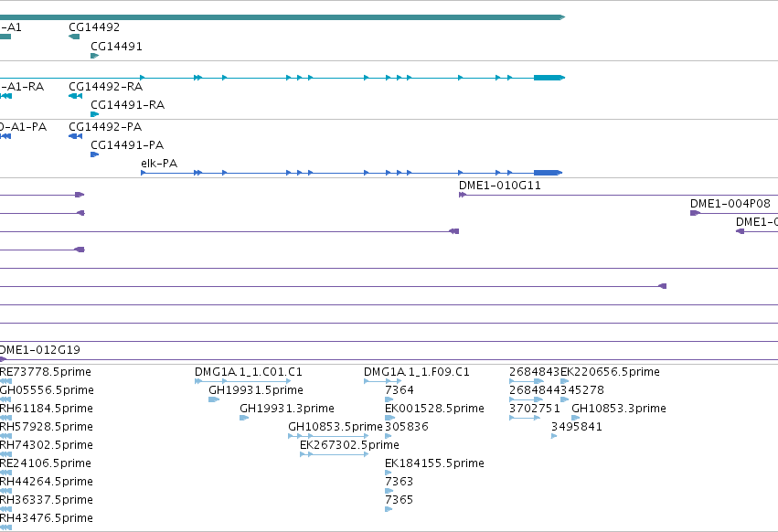
Task: Click the 2684843 feature label
Action: (535, 372)
